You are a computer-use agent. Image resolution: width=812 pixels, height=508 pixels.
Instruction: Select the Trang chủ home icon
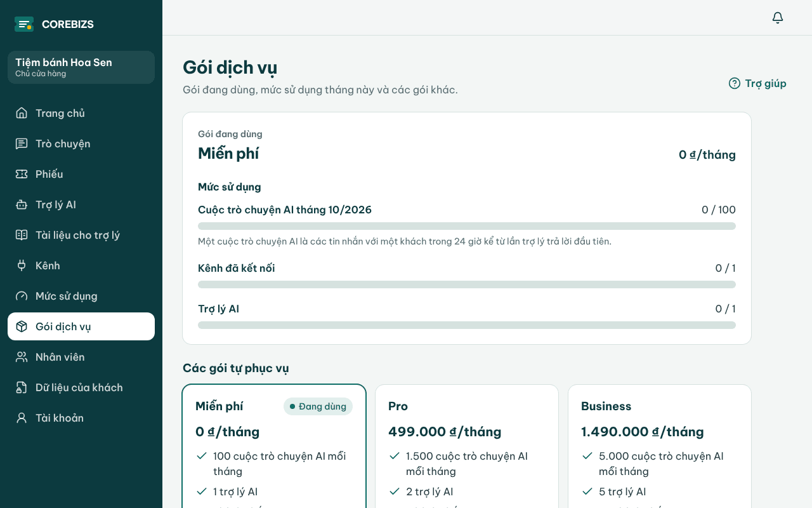point(22,113)
